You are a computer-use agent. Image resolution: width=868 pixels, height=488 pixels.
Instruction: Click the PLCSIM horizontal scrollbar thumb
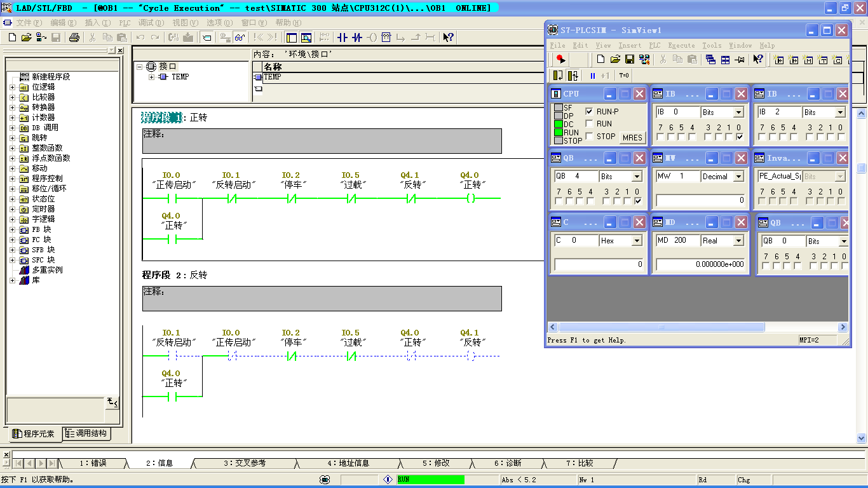coord(661,327)
